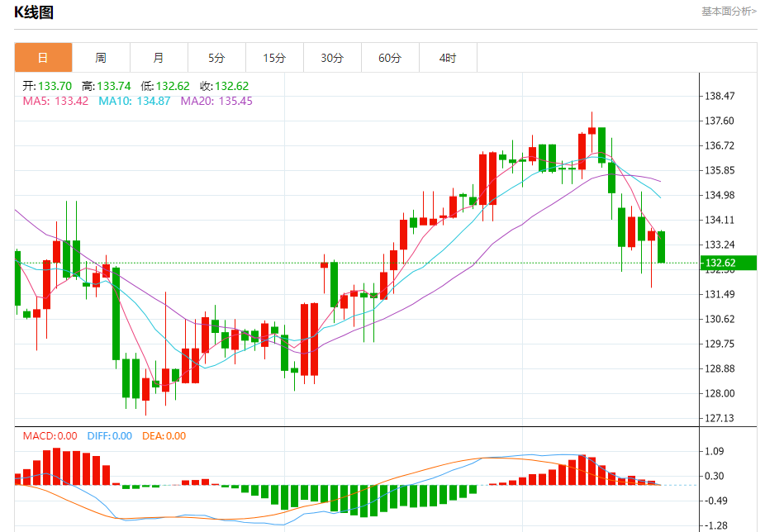
Task: Open the 30分 chart tab
Action: [x=332, y=58]
